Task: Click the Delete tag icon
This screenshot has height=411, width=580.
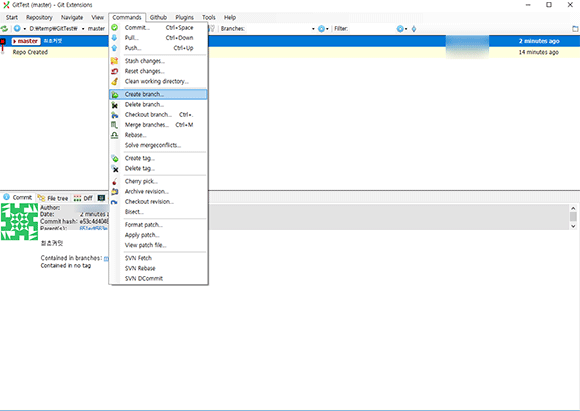Action: click(x=115, y=169)
